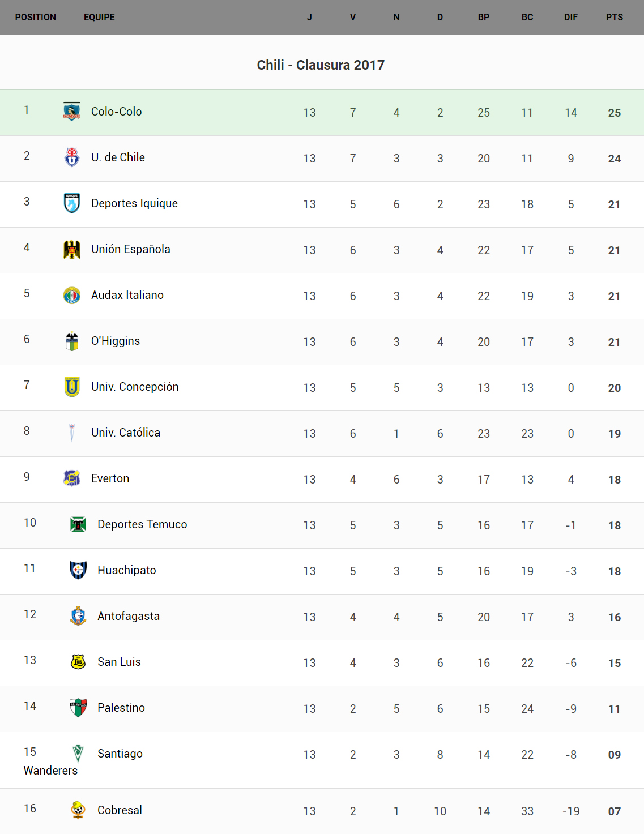This screenshot has height=834, width=644.
Task: Click the Audax Italiano round crest
Action: [72, 295]
